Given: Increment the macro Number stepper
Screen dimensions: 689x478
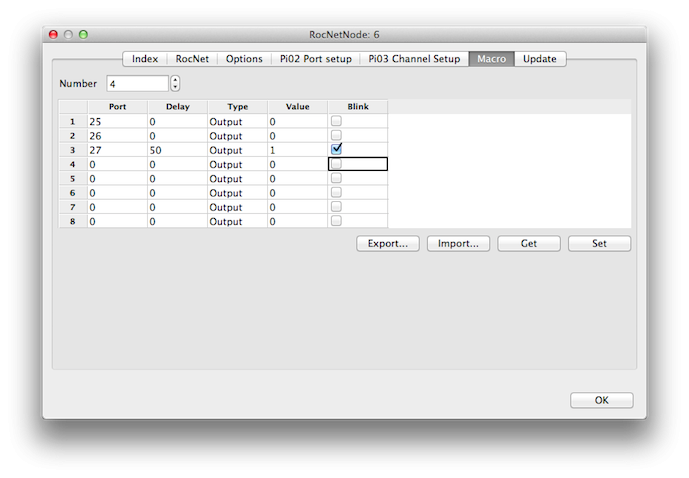Looking at the screenshot, I should pyautogui.click(x=175, y=80).
